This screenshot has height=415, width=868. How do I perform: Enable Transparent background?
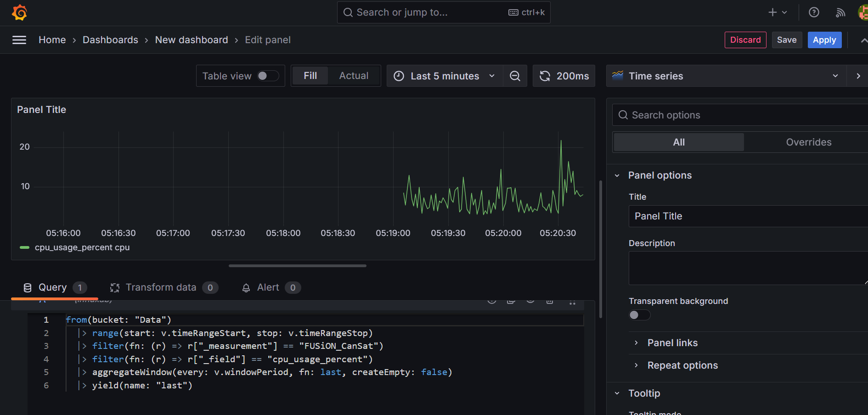pos(639,315)
